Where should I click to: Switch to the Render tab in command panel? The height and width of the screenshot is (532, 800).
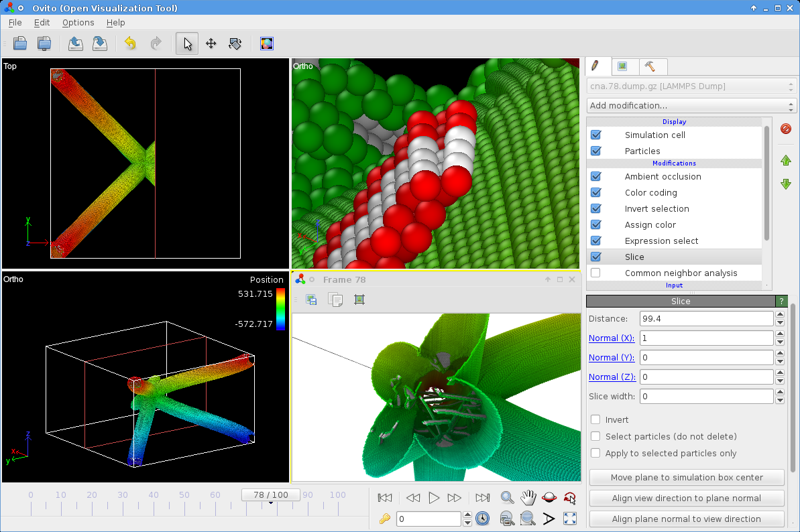click(622, 66)
